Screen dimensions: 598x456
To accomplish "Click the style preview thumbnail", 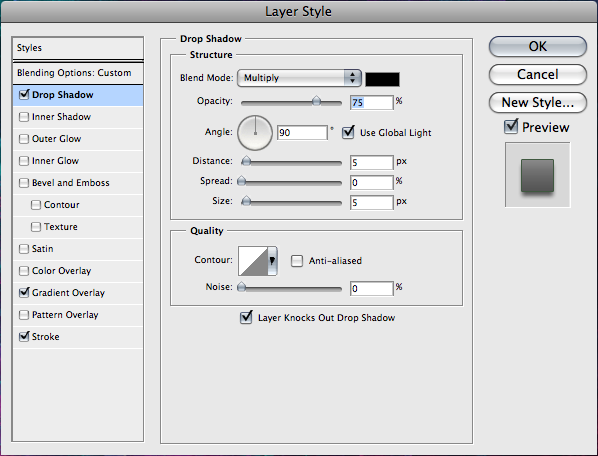I will pos(538,175).
